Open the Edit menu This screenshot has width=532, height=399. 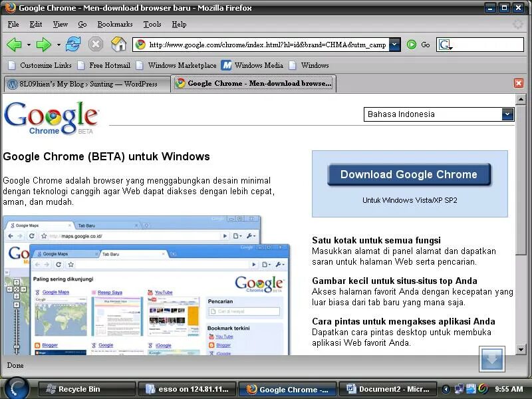coord(36,25)
